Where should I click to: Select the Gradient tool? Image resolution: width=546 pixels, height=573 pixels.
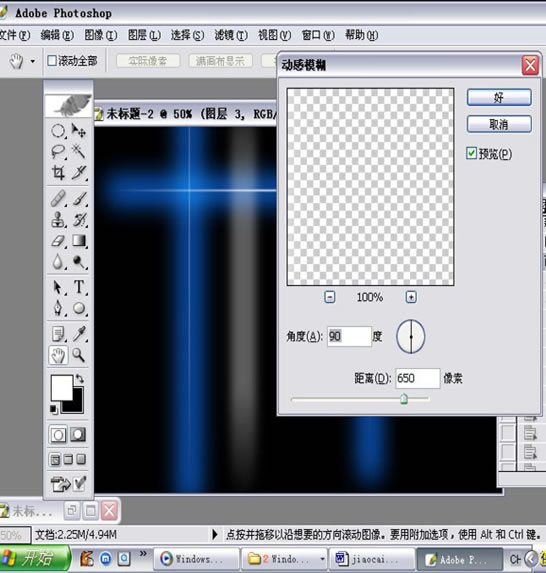click(x=79, y=241)
